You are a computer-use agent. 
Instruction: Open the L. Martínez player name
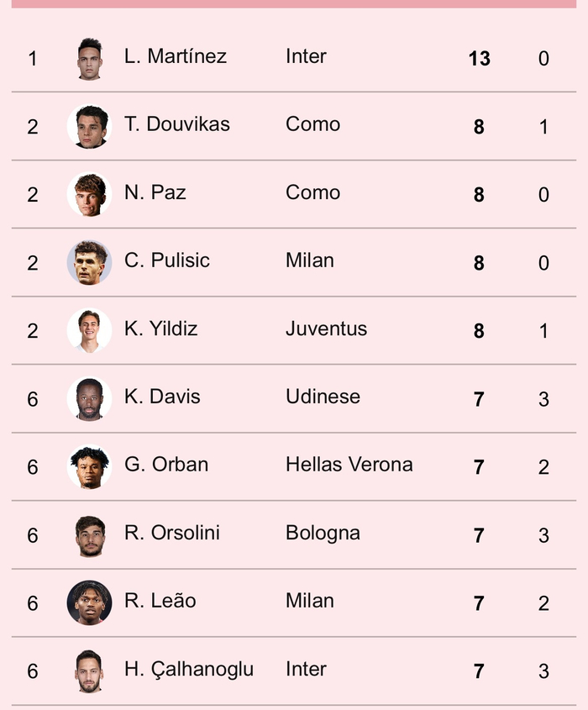pos(176,56)
